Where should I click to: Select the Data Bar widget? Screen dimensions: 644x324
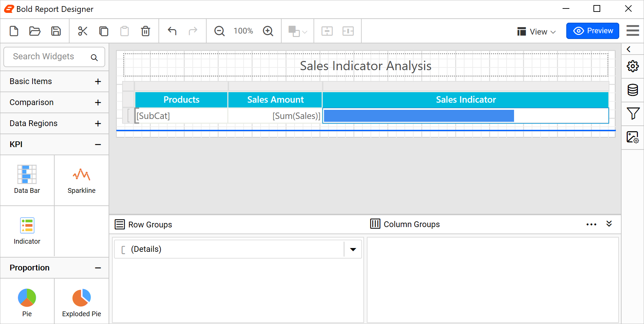tap(27, 180)
